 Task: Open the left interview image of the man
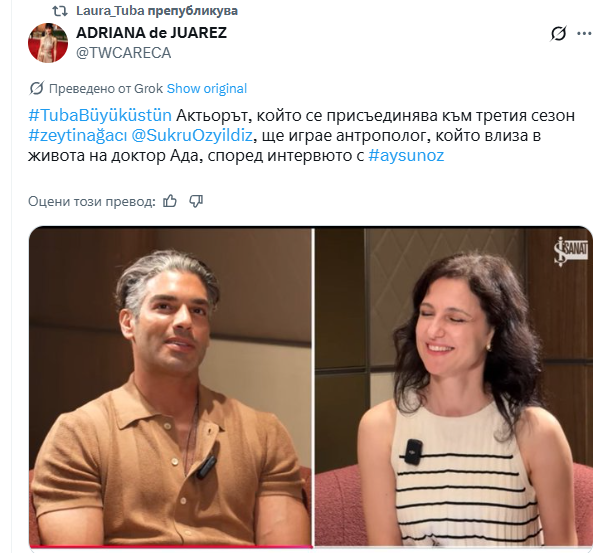[x=171, y=387]
